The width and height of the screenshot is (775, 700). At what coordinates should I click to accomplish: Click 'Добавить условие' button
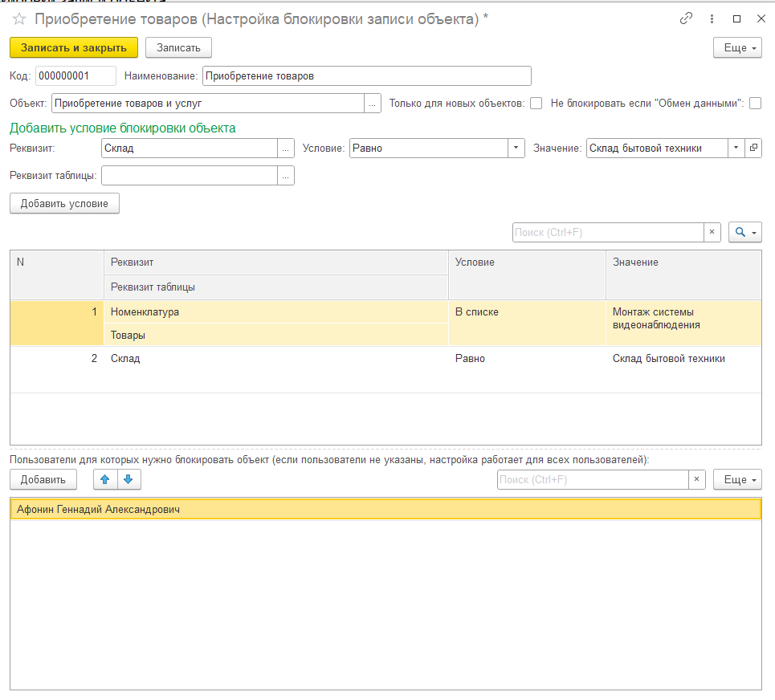pyautogui.click(x=64, y=204)
